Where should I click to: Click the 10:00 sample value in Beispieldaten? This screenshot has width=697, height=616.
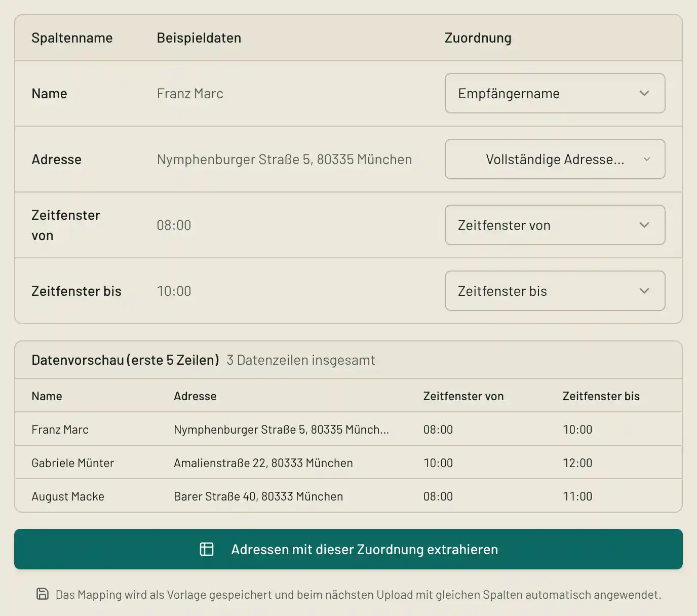click(x=174, y=291)
